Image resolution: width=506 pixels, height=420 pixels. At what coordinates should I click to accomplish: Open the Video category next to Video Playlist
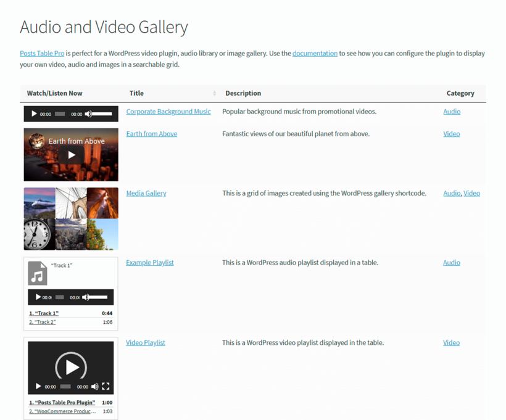point(450,342)
